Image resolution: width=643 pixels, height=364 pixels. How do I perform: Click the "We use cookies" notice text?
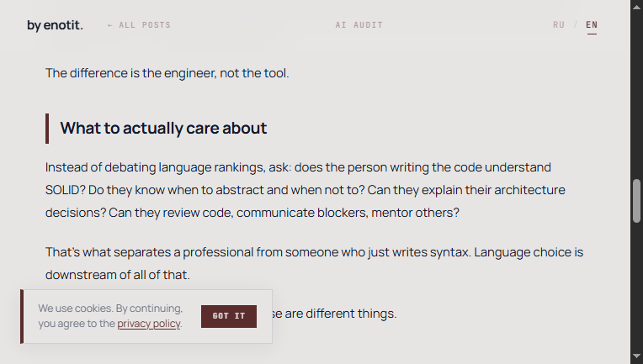[x=109, y=309]
